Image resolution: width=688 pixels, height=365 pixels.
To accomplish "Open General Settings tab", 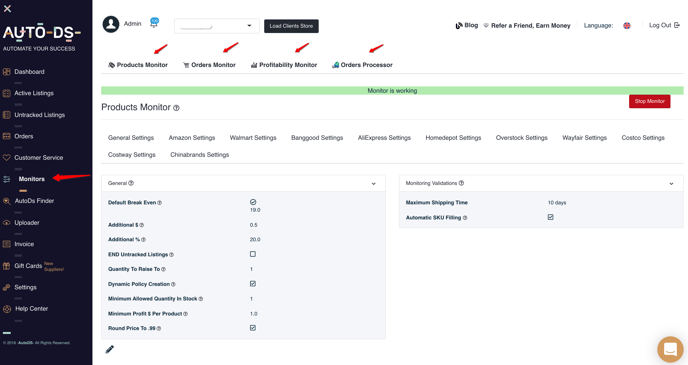I will (x=131, y=138).
